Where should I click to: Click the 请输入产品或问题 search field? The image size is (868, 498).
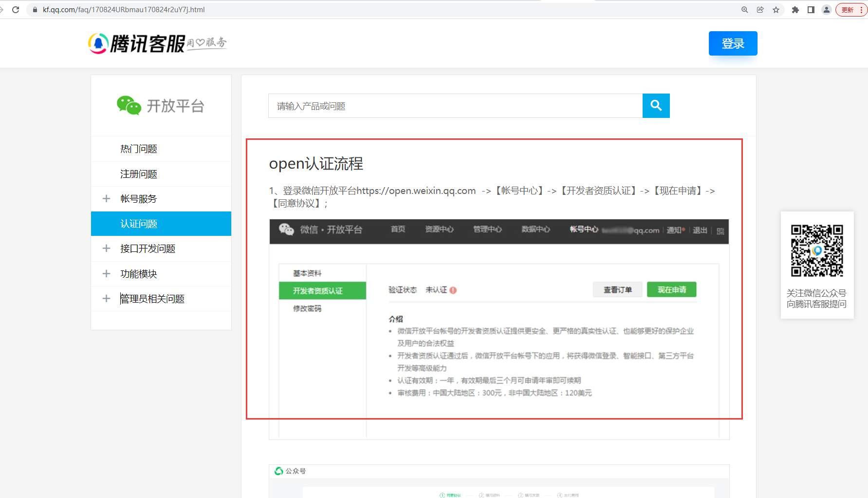pos(455,106)
